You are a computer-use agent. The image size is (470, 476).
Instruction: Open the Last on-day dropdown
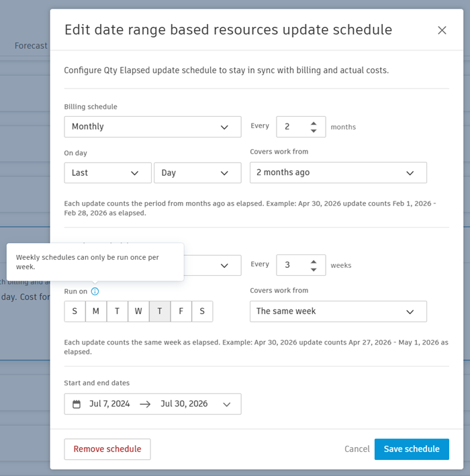(x=108, y=173)
